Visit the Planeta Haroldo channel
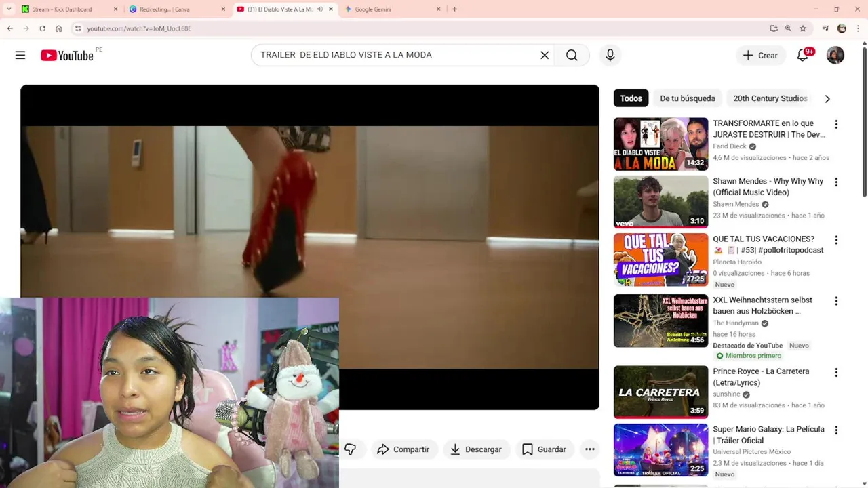 (x=737, y=262)
